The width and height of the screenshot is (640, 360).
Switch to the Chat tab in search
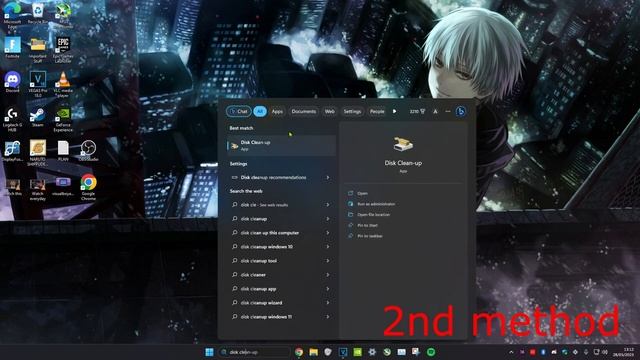pos(238,111)
